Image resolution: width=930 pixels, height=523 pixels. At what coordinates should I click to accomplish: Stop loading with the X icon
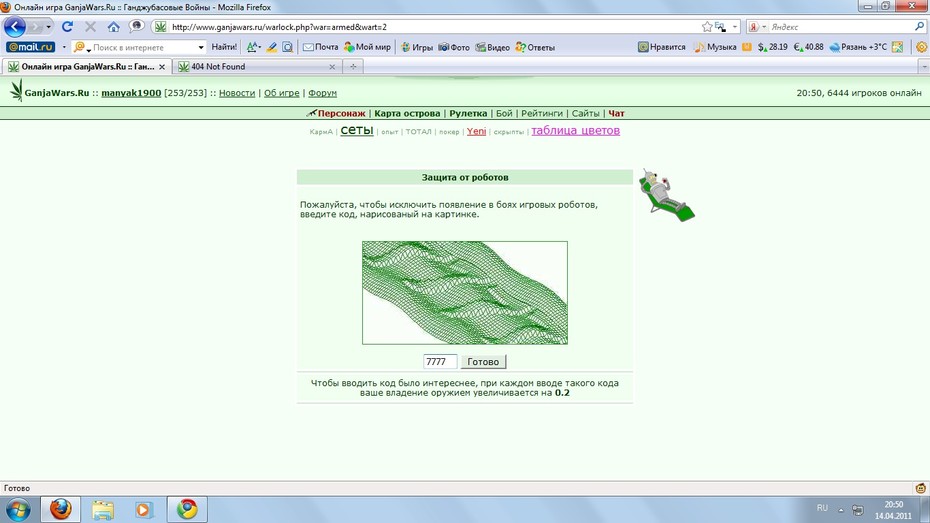[x=90, y=27]
